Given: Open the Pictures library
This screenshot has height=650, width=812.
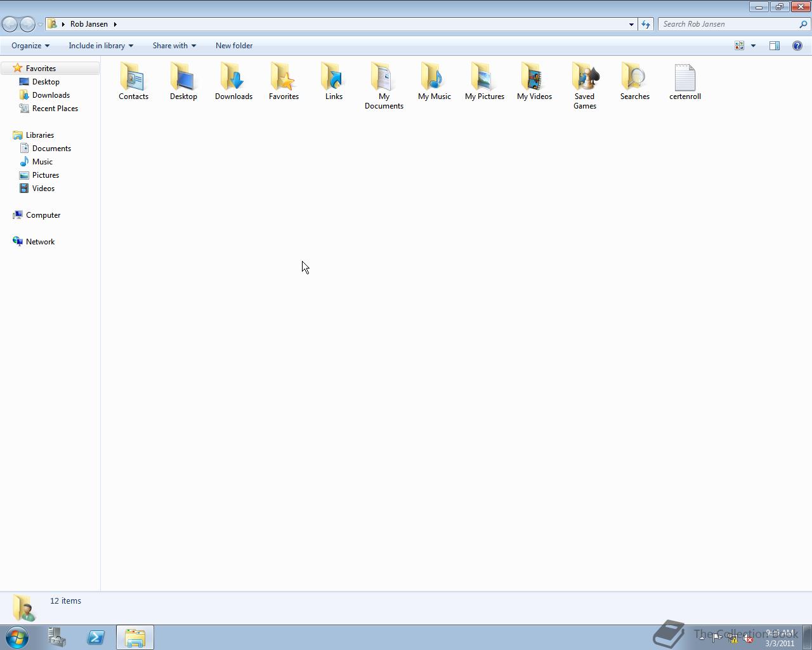Looking at the screenshot, I should click(x=46, y=175).
